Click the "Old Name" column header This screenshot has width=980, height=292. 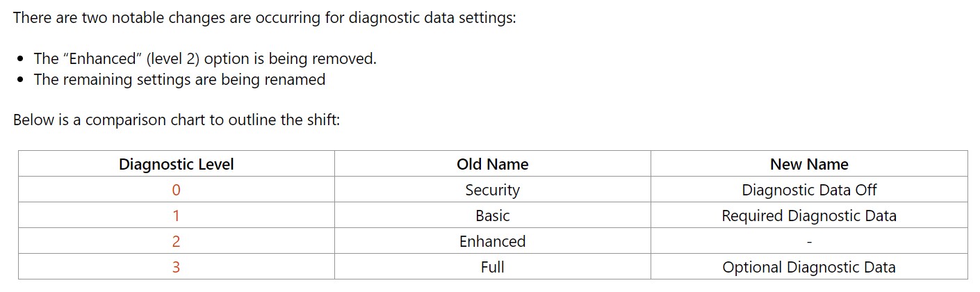pyautogui.click(x=492, y=164)
